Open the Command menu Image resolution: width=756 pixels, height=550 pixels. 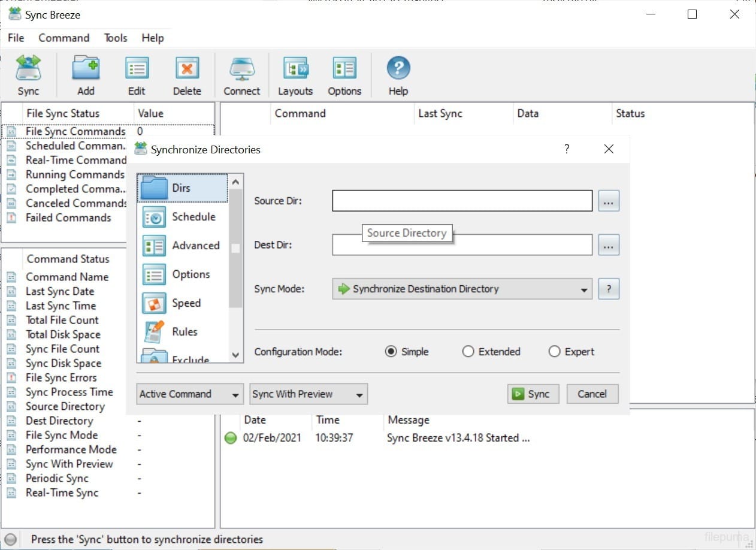tap(63, 38)
